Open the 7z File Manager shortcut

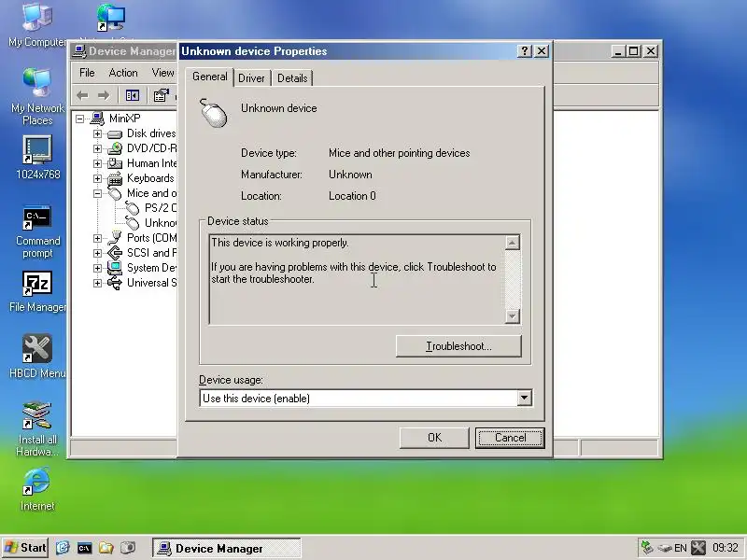pyautogui.click(x=37, y=292)
